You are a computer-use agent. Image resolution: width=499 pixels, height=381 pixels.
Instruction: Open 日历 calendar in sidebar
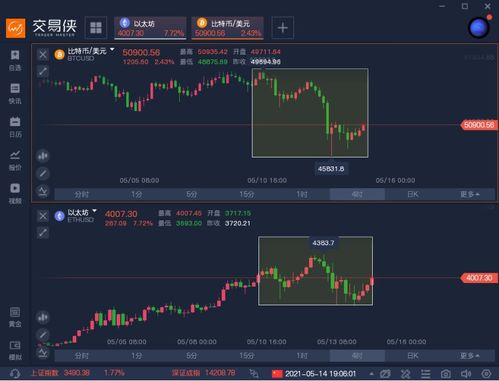tap(15, 127)
